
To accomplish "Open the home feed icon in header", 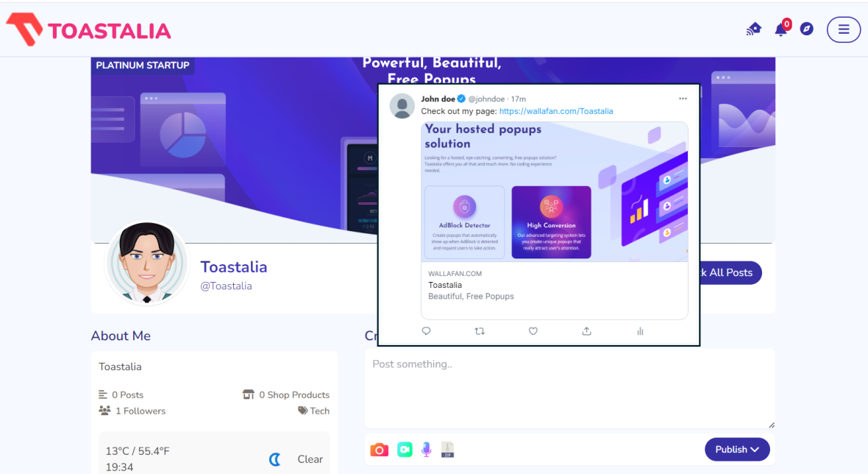I will tap(754, 29).
